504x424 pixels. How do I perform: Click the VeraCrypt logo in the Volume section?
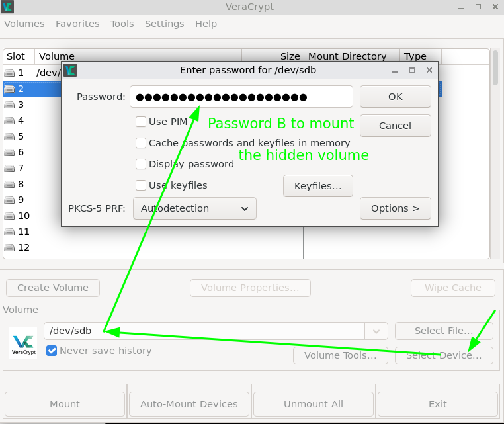tap(23, 343)
